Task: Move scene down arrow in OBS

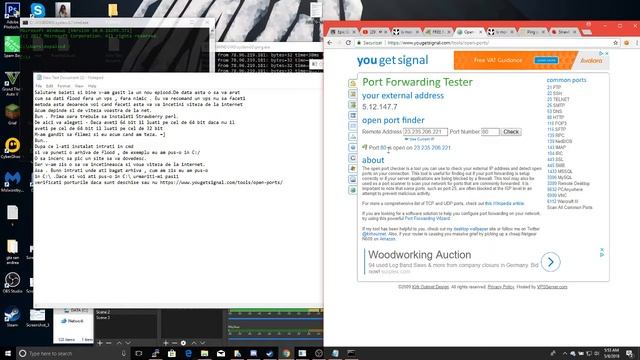Action: (128, 343)
